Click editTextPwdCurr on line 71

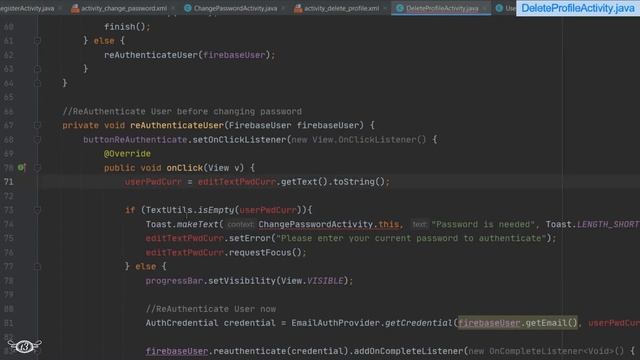[237, 182]
